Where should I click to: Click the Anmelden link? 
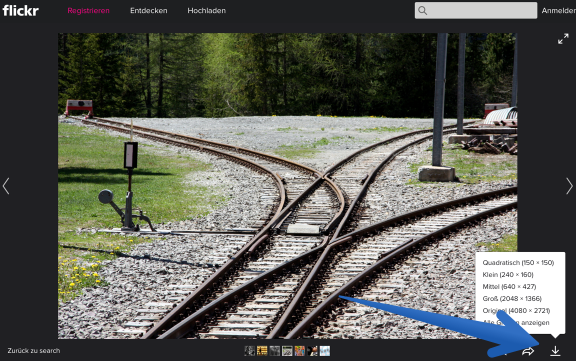point(559,11)
